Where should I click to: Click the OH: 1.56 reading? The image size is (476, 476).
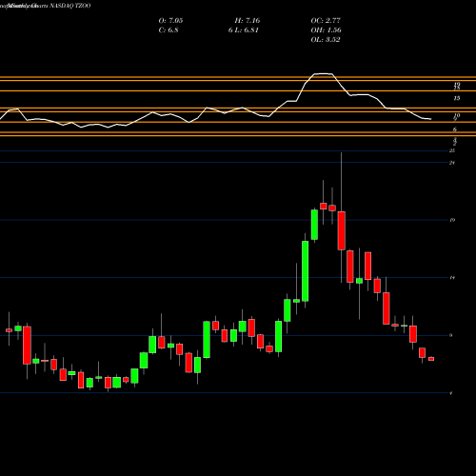click(326, 30)
